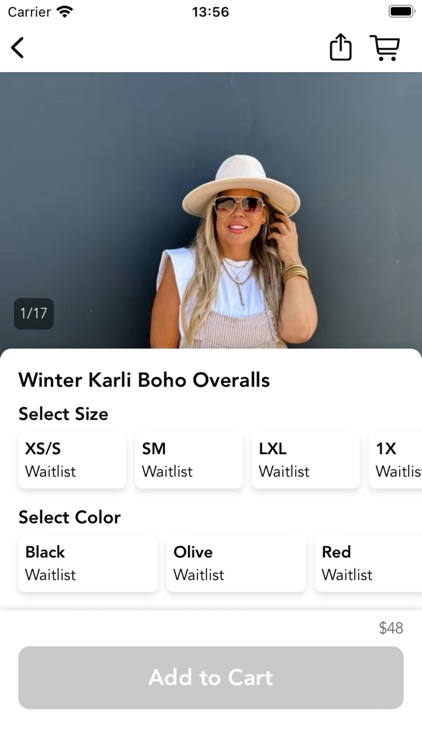
Task: Tap the back arrow icon
Action: tap(18, 48)
